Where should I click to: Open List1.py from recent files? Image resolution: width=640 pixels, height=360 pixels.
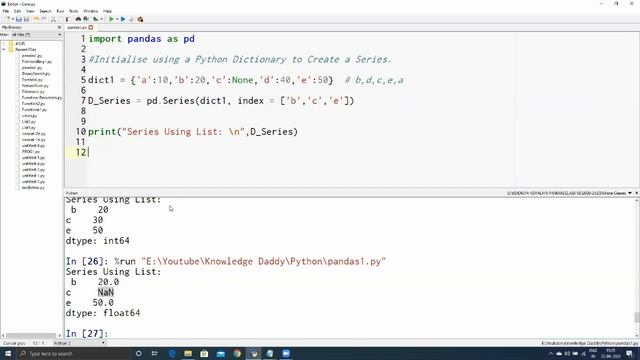point(29,128)
